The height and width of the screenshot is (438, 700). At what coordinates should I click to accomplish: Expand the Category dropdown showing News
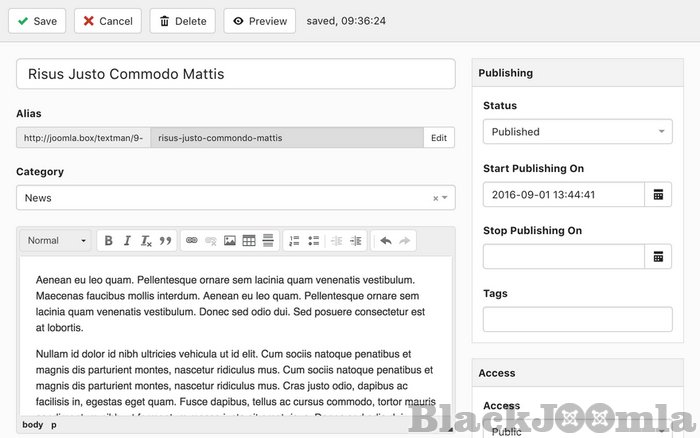[235, 198]
